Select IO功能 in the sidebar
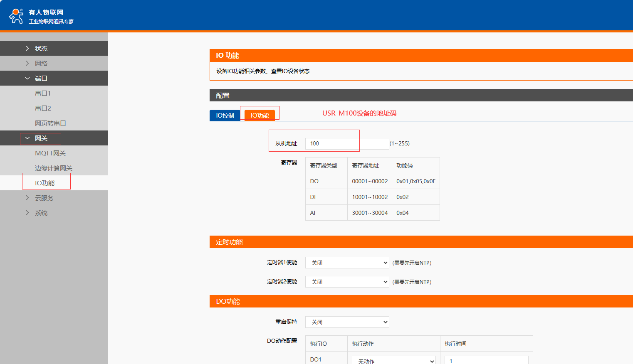This screenshot has width=633, height=364. [45, 183]
